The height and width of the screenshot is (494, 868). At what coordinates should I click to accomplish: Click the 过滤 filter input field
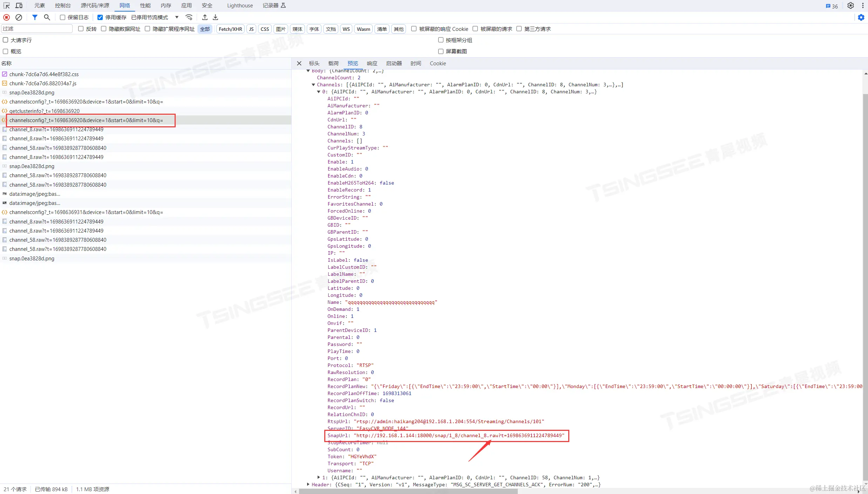37,29
